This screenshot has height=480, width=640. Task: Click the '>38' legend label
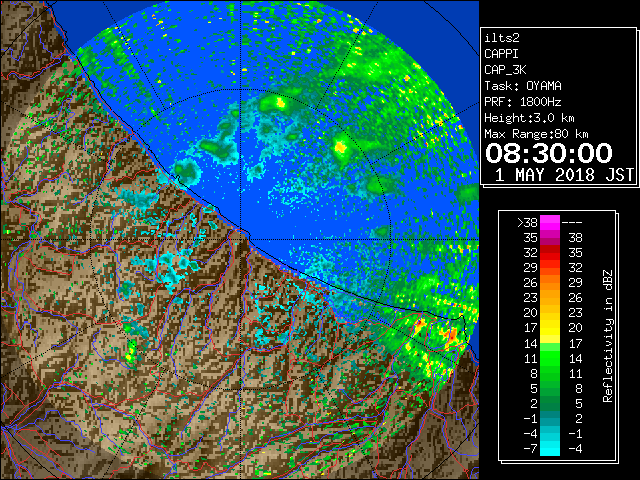point(527,222)
